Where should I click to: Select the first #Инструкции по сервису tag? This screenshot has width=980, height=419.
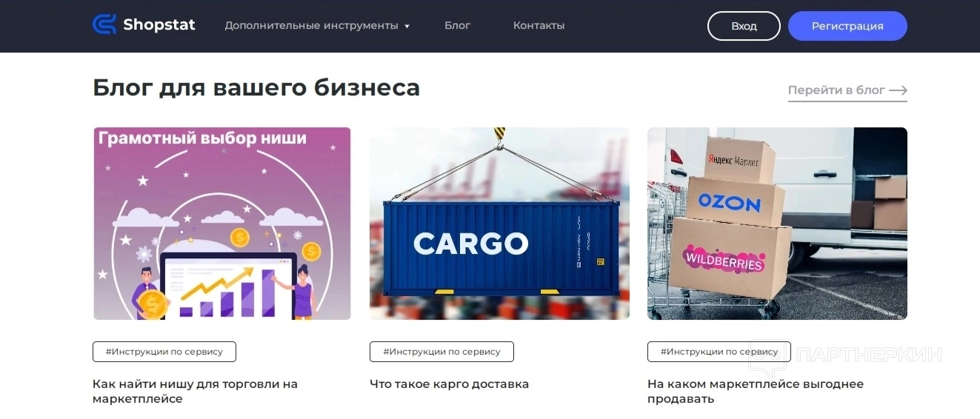[x=164, y=352]
